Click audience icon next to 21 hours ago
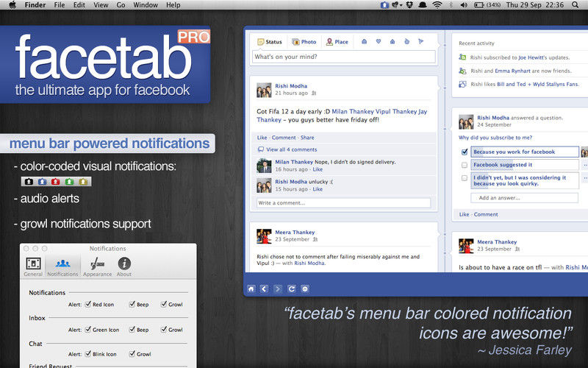 point(315,93)
